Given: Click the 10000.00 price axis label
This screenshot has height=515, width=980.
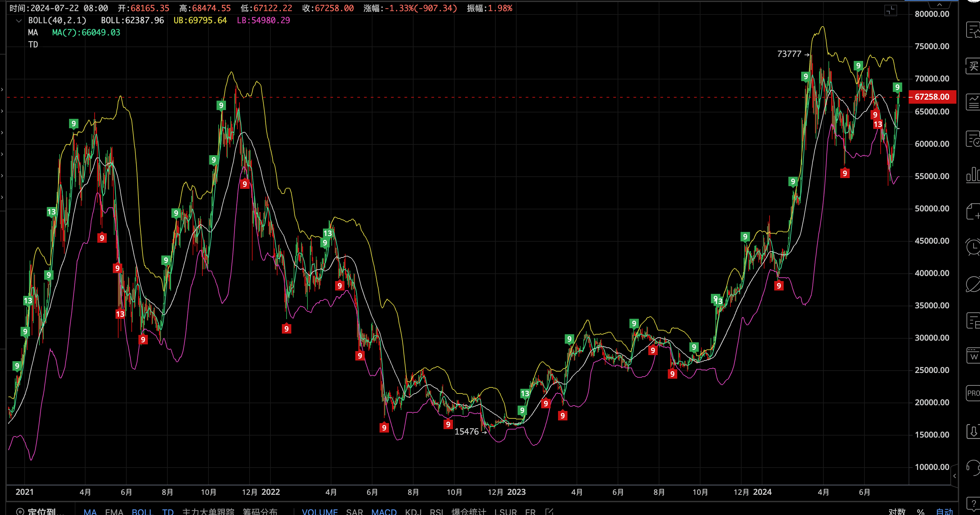Looking at the screenshot, I should [x=932, y=467].
